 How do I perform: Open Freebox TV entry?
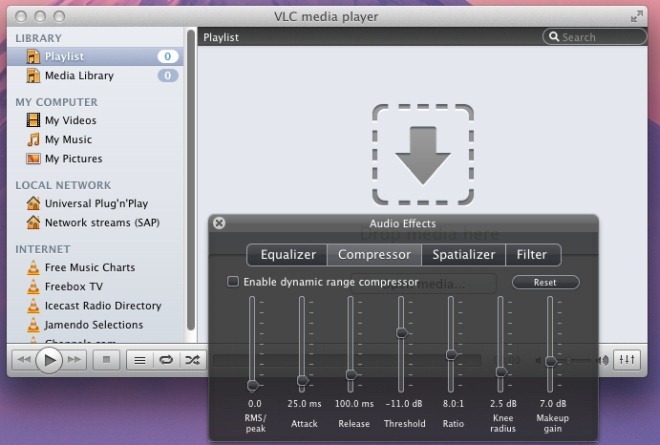pyautogui.click(x=95, y=287)
